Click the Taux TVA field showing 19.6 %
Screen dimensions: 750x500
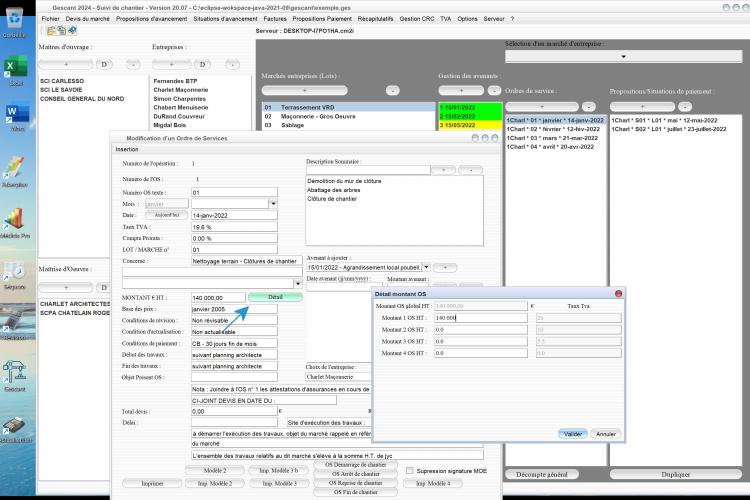[234, 227]
